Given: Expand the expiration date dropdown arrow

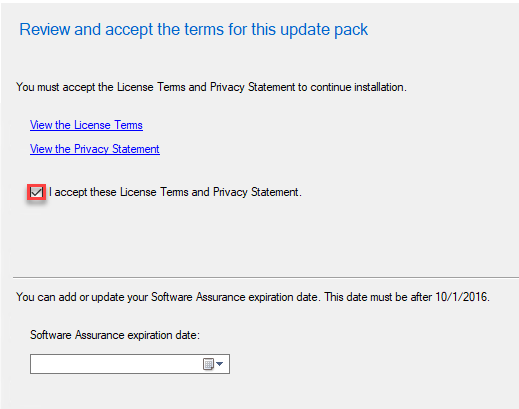Looking at the screenshot, I should (219, 364).
